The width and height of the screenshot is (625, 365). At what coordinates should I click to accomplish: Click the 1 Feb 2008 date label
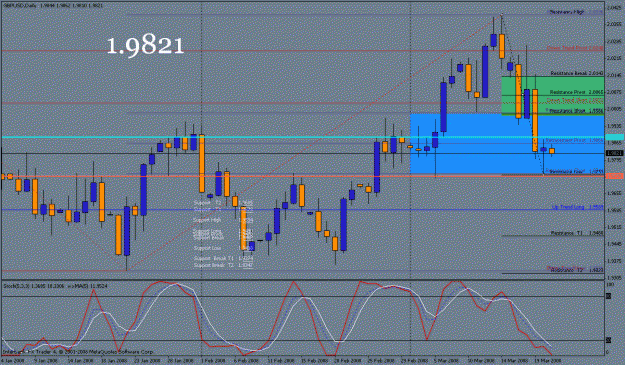click(x=212, y=360)
